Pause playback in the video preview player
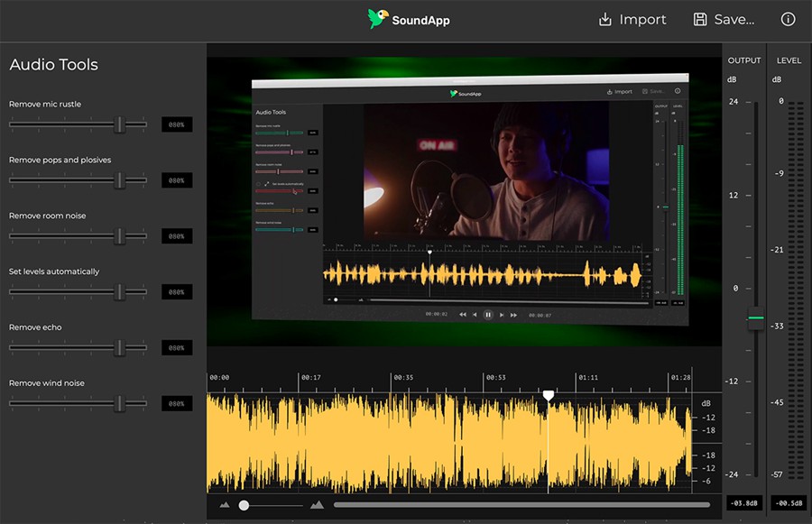Image resolution: width=812 pixels, height=524 pixels. click(x=488, y=315)
